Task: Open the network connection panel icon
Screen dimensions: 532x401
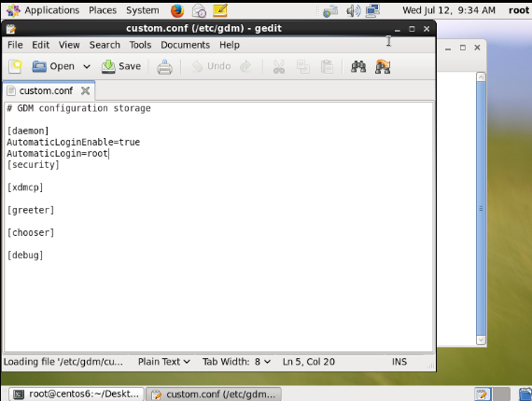Action: pyautogui.click(x=372, y=11)
